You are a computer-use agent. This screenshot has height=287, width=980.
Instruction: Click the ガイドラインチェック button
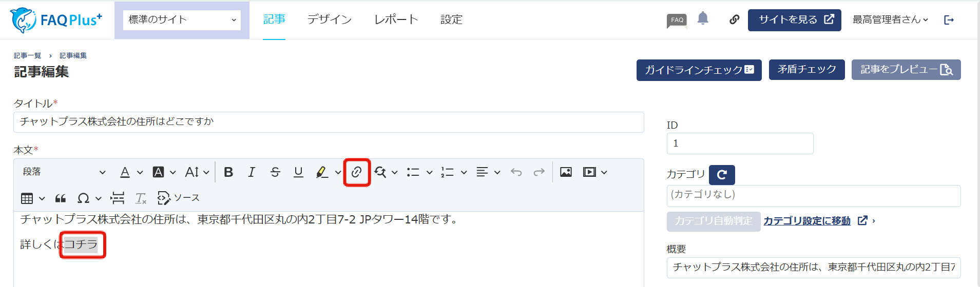pos(699,70)
